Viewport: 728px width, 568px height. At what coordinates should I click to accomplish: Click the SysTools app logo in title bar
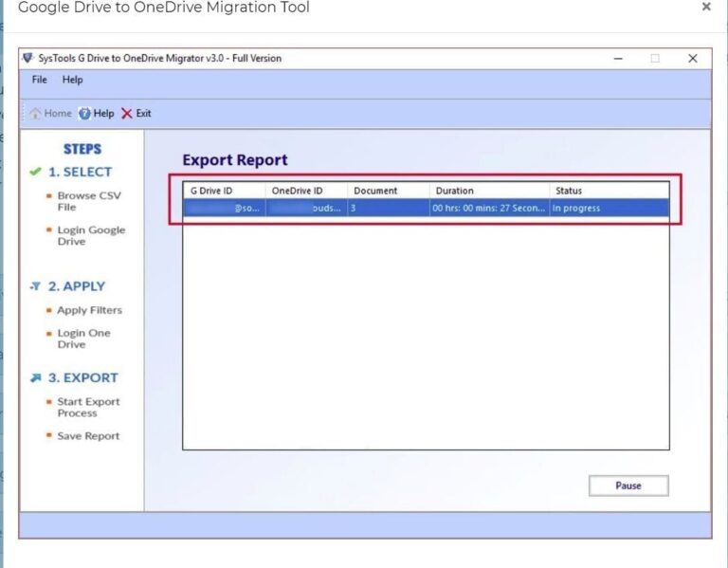coord(27,58)
